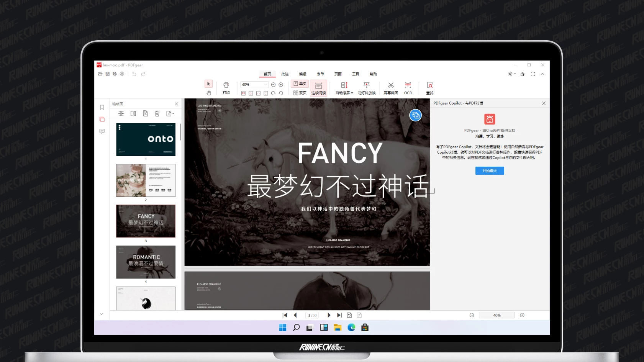Expand the auto scroll (自动滚屏) dropdown
The image size is (644, 362).
(352, 93)
